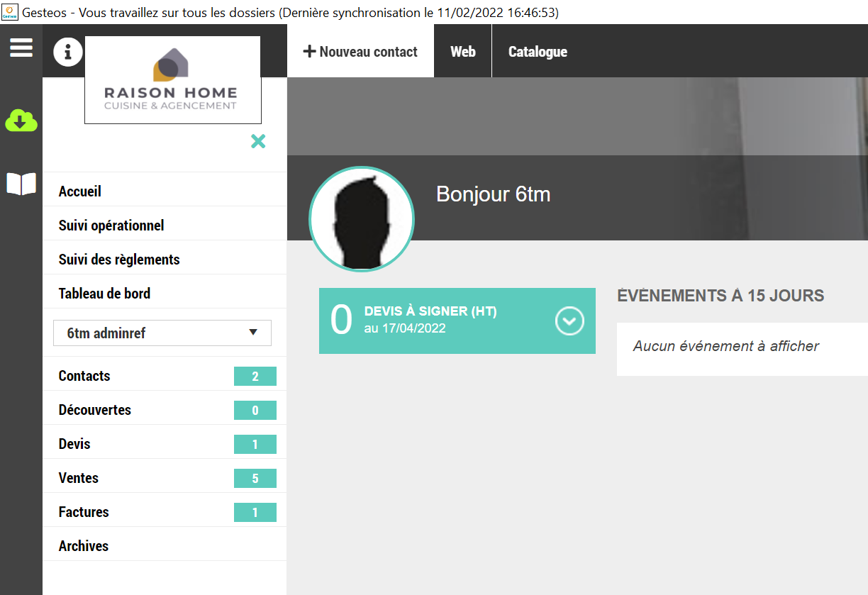Click the green cloud download icon

[21, 121]
